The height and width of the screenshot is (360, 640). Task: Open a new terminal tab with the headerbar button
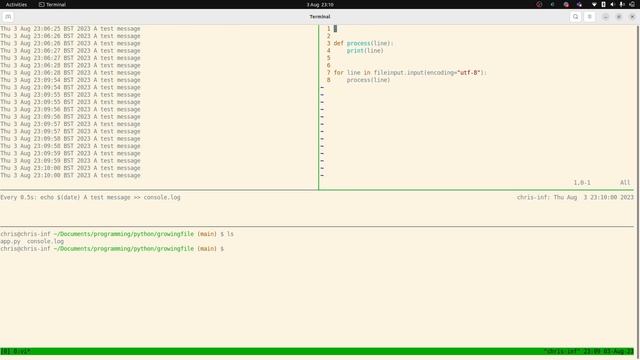[x=8, y=17]
